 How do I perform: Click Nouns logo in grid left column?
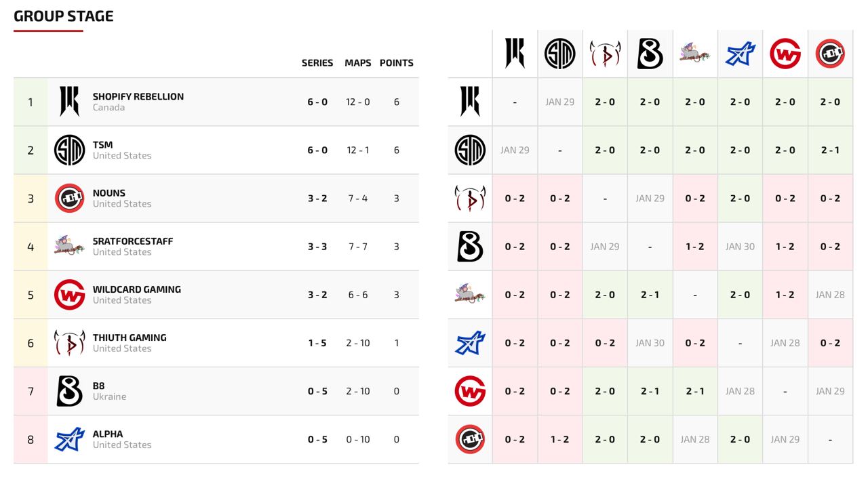click(x=470, y=439)
